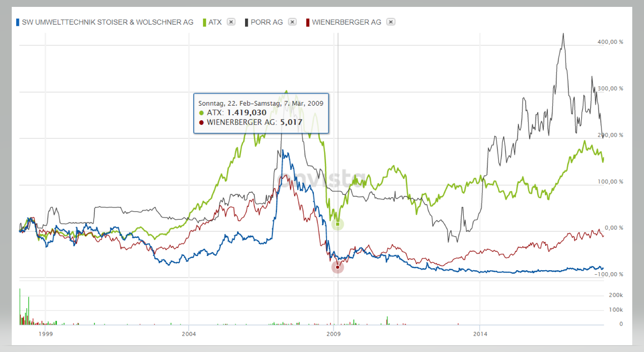
Task: Click the dark PORR AG legend color marker
Action: click(x=246, y=22)
